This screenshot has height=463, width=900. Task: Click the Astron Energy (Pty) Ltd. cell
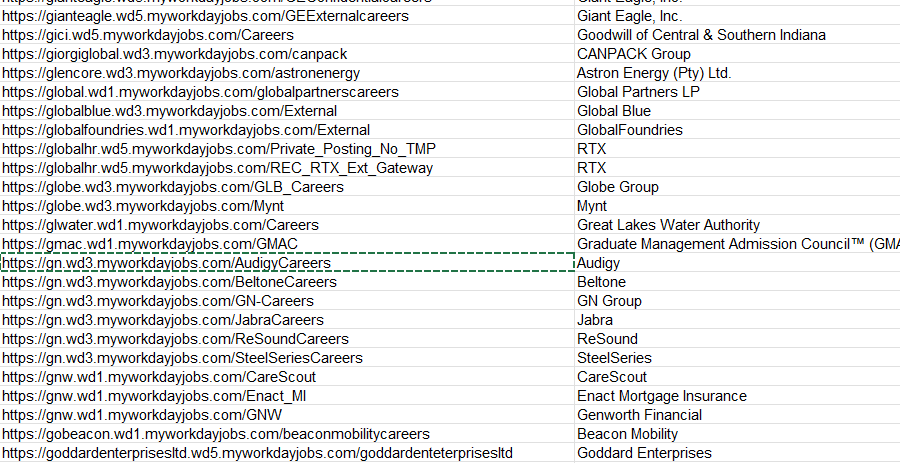[x=737, y=73]
